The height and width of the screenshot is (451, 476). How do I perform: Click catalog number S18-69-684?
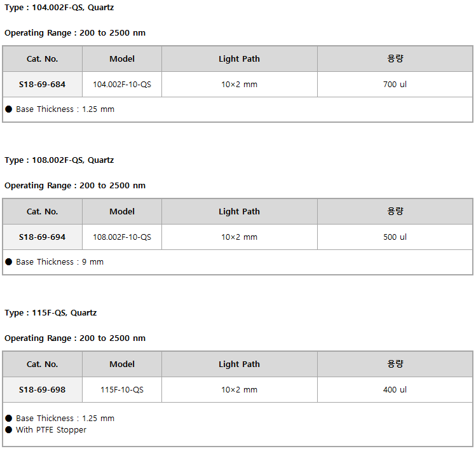[x=42, y=84]
